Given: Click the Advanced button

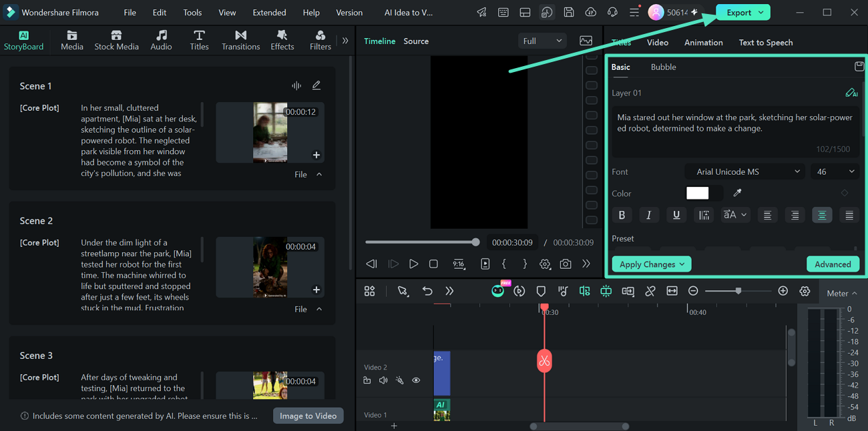Looking at the screenshot, I should pos(833,264).
